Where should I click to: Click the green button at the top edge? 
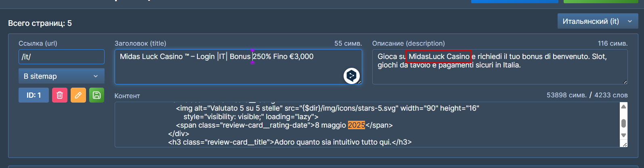click(x=600, y=1)
